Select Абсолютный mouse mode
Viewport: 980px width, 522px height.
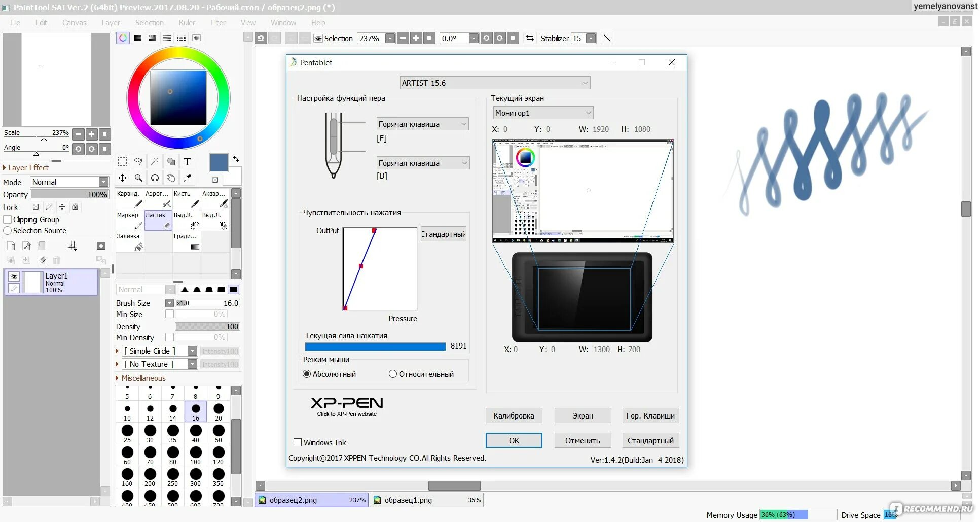(x=307, y=374)
